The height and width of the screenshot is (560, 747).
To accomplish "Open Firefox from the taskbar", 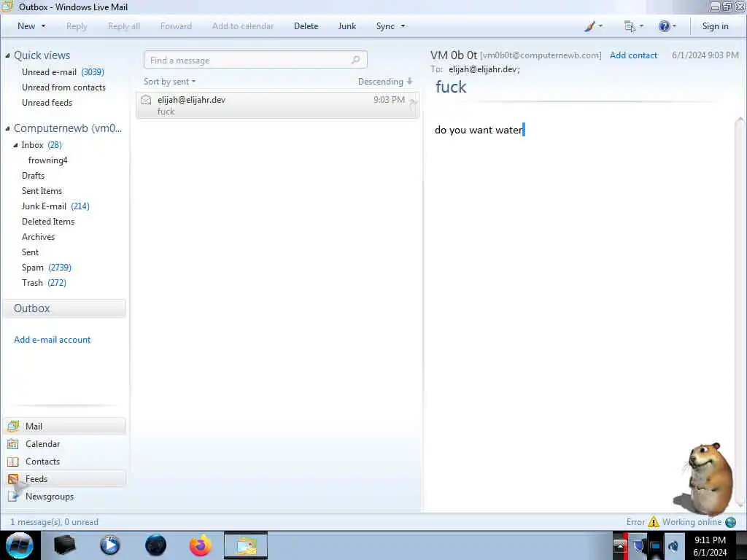I will click(x=201, y=545).
